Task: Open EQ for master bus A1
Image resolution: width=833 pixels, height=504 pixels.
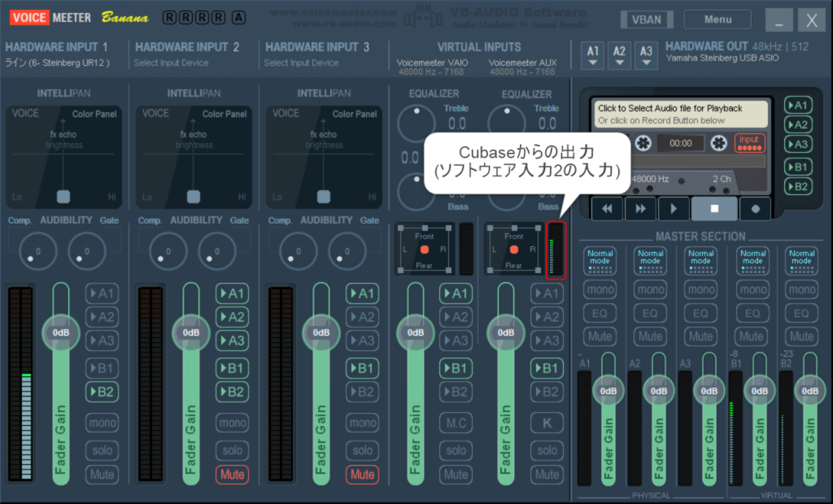Action: (x=600, y=313)
